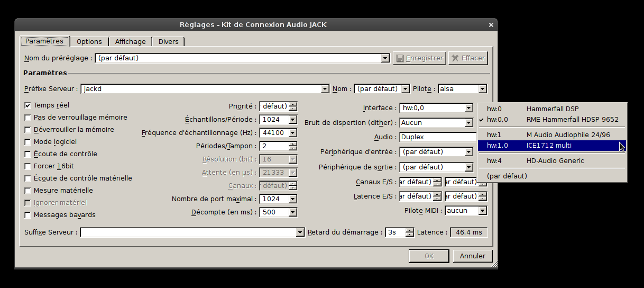The height and width of the screenshot is (288, 644).
Task: Open the Affichage tab
Action: point(130,41)
